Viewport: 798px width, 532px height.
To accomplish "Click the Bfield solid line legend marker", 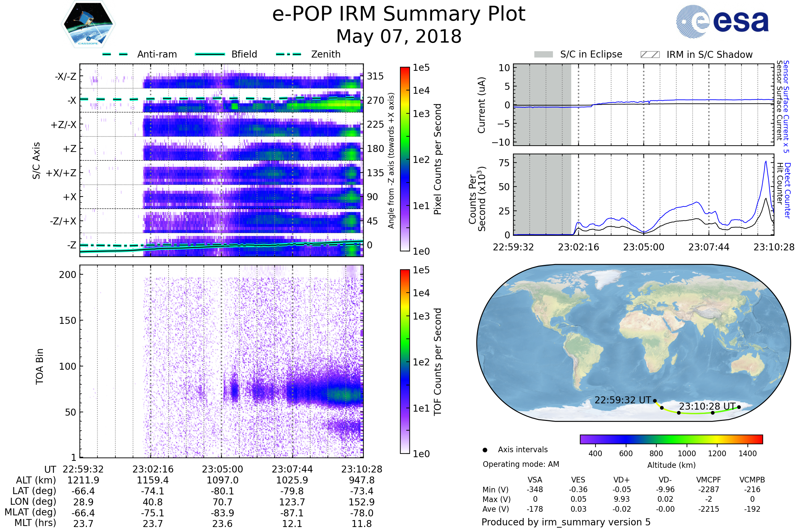I will point(210,54).
